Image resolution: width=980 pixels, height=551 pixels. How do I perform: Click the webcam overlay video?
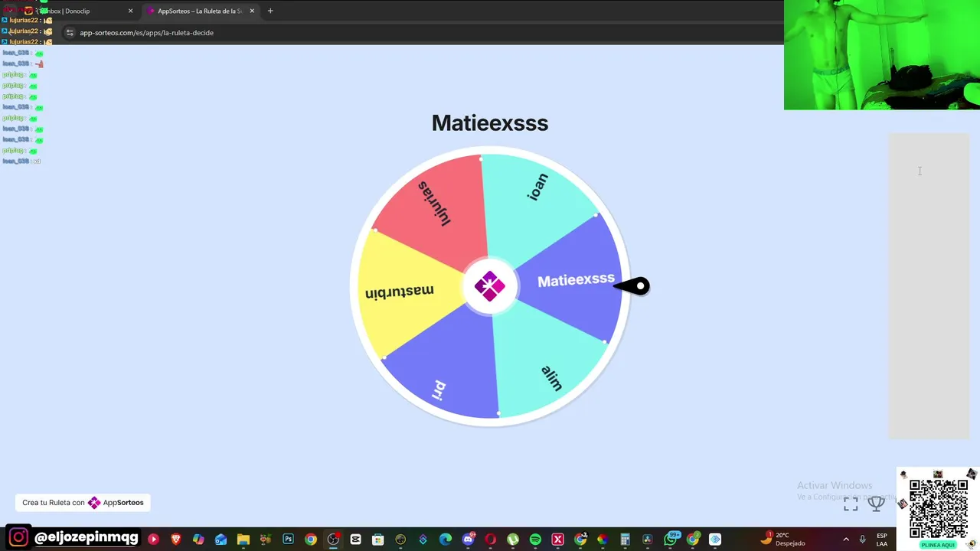tap(882, 55)
